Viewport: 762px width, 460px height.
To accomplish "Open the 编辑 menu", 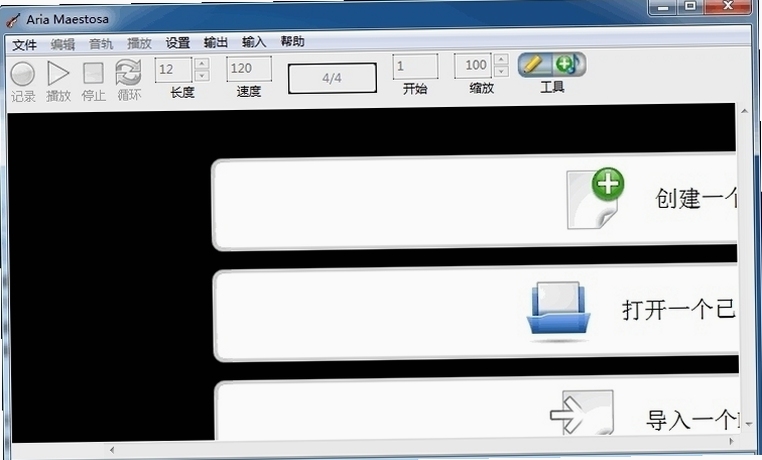I will tap(63, 44).
